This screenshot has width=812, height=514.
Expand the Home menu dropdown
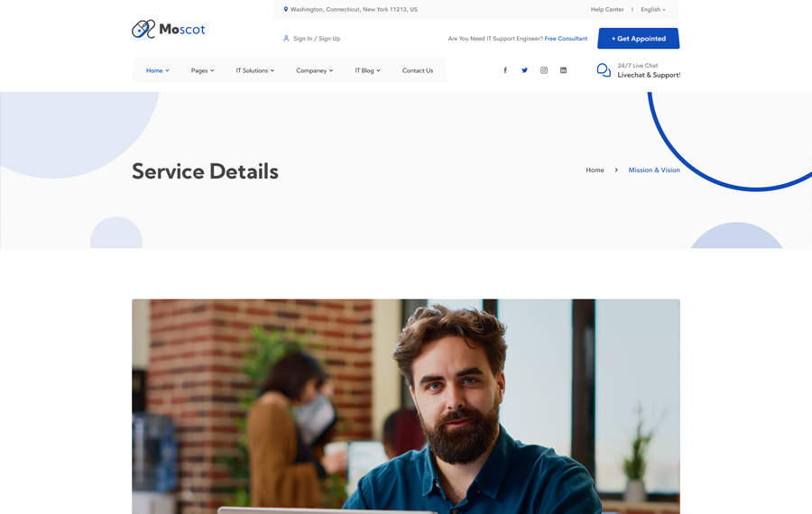pyautogui.click(x=157, y=70)
